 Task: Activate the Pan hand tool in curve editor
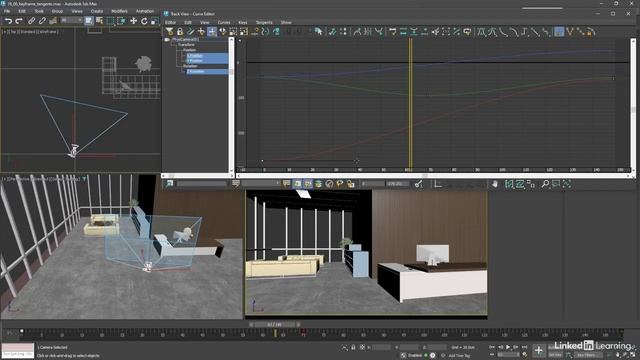[495, 184]
